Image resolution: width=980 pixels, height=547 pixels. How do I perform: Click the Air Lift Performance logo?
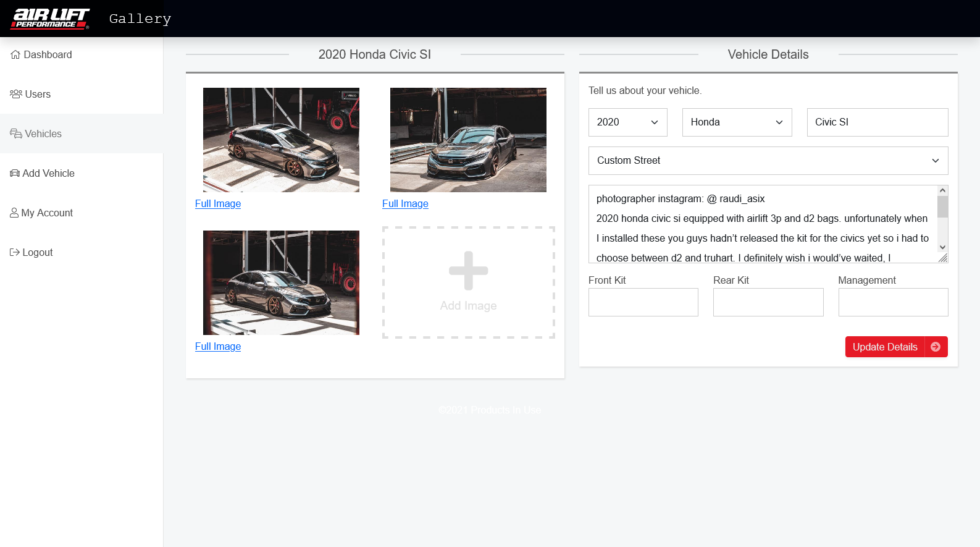(x=50, y=19)
